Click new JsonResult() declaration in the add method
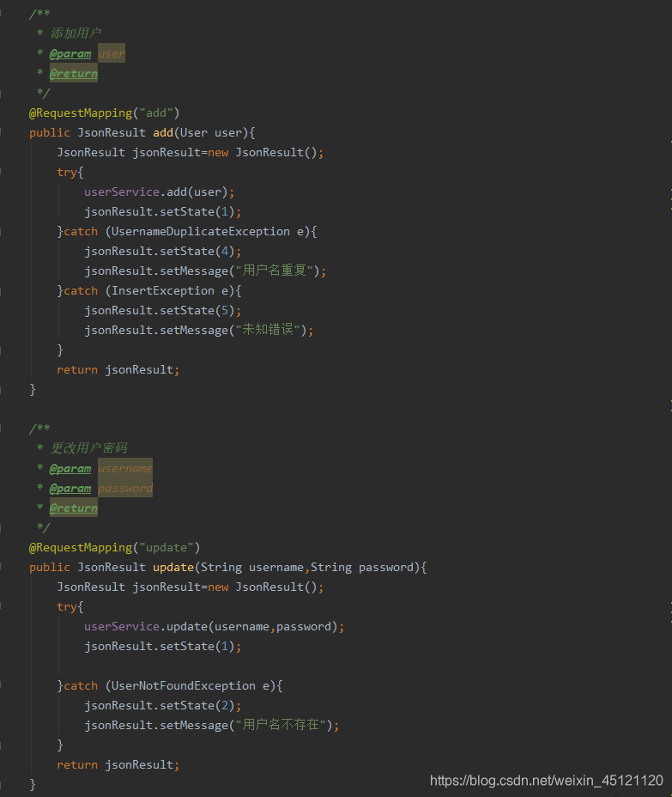This screenshot has height=797, width=672. coord(190,153)
